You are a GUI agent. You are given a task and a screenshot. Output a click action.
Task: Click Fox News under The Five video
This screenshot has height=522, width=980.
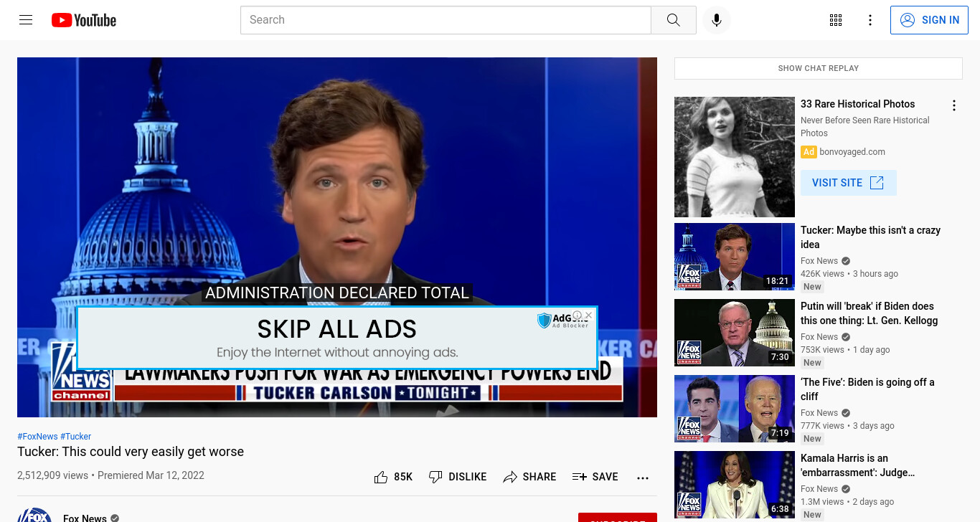coord(819,413)
